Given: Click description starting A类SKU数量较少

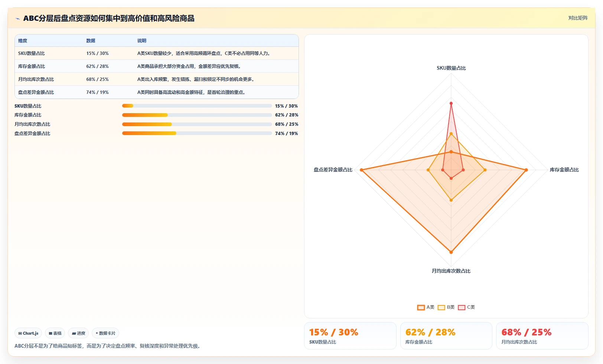Looking at the screenshot, I should click(204, 53).
